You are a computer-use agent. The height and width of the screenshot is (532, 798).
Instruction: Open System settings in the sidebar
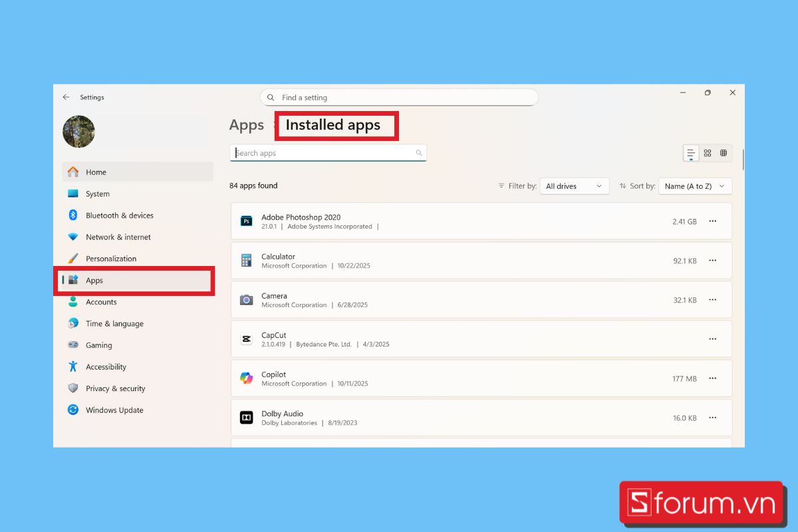(x=138, y=194)
